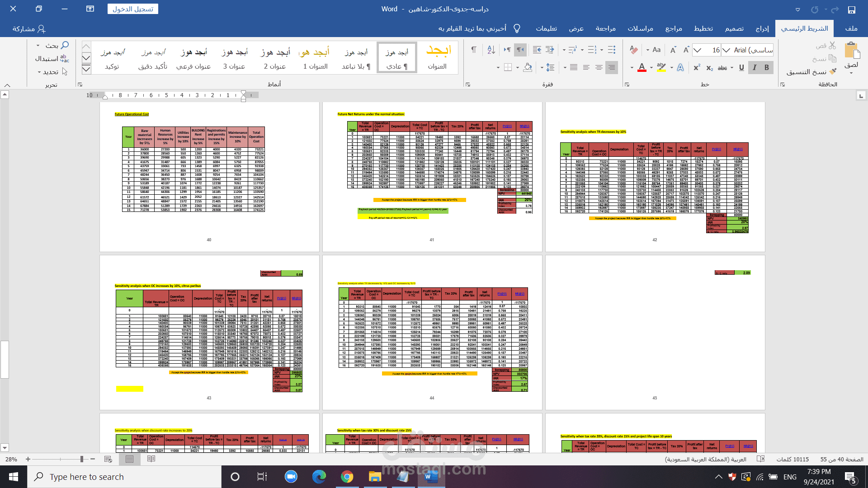Screen dimensions: 868x488
Task: Click the مشاركة share button
Action: (x=29, y=28)
